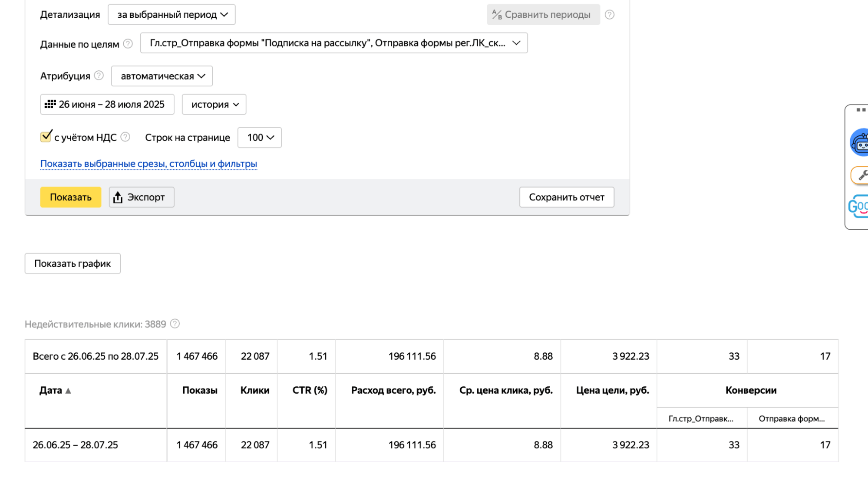Screen dimensions: 868x477
Task: Change rows per page dropdown 100
Action: (259, 138)
